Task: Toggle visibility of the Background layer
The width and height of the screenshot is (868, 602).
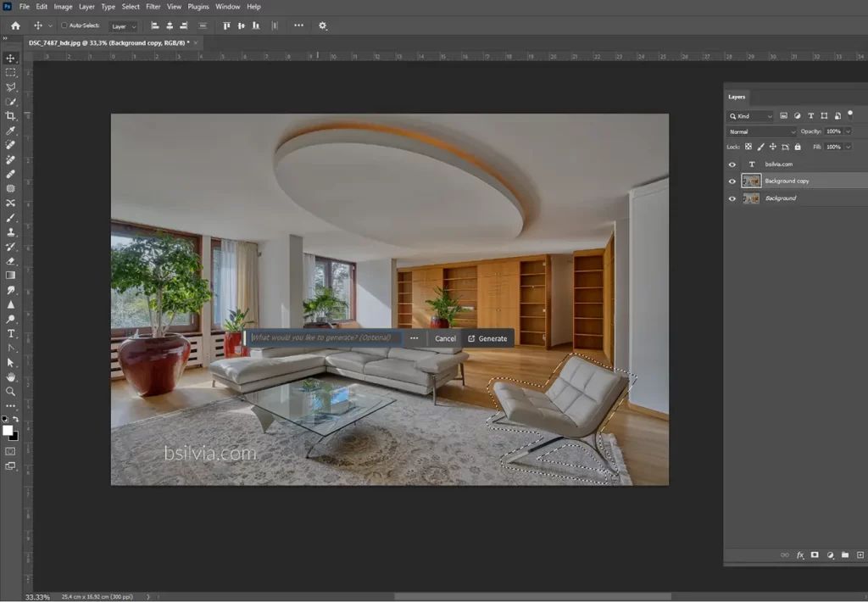Action: (732, 198)
